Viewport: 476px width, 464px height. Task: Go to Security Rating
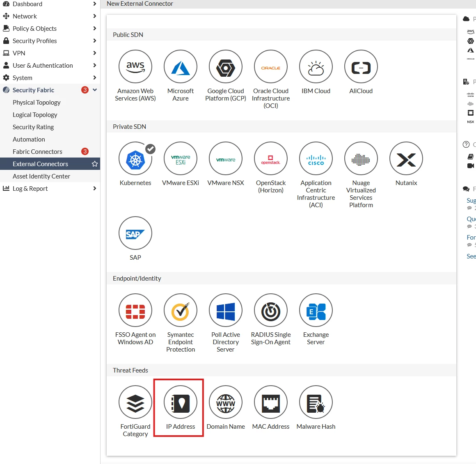33,127
